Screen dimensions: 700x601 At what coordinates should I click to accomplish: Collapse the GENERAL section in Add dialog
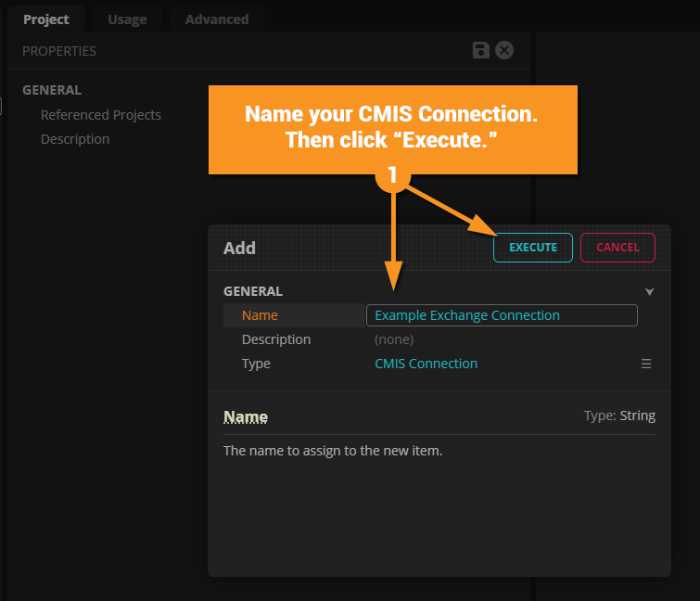650,291
